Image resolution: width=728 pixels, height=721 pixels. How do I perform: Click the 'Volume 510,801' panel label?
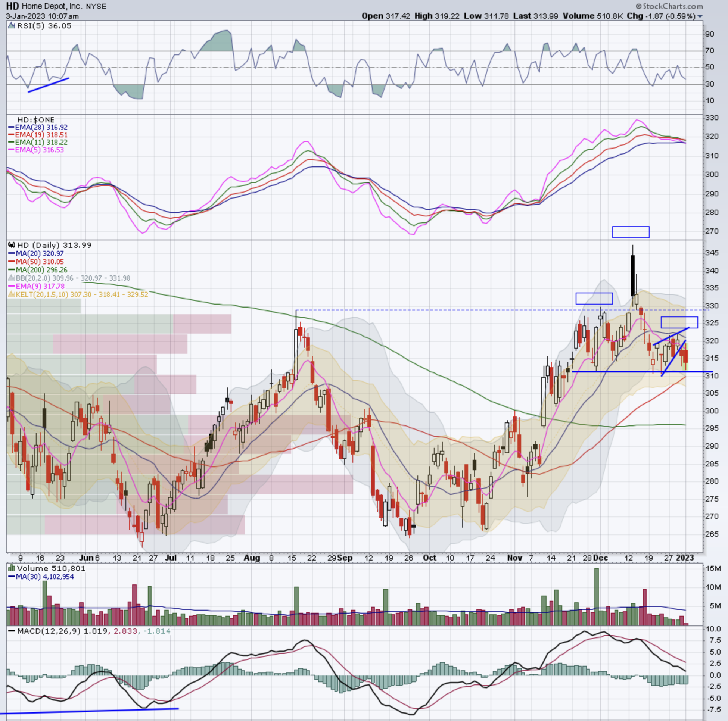51,568
